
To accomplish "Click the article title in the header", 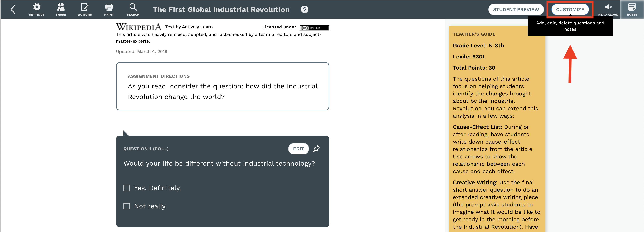I will tap(221, 9).
